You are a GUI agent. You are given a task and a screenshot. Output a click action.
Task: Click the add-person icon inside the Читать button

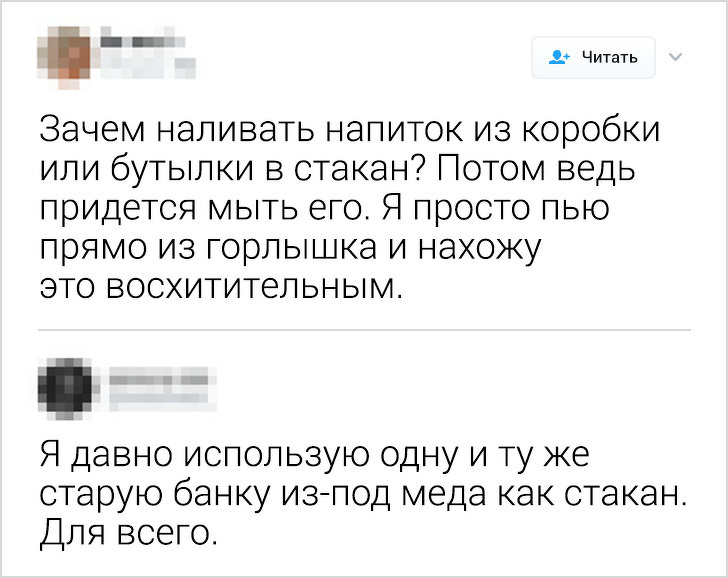tap(558, 58)
